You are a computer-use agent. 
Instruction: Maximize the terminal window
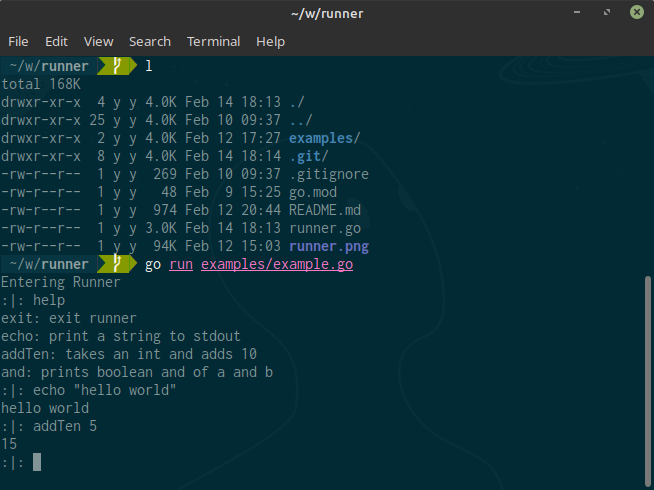click(607, 13)
